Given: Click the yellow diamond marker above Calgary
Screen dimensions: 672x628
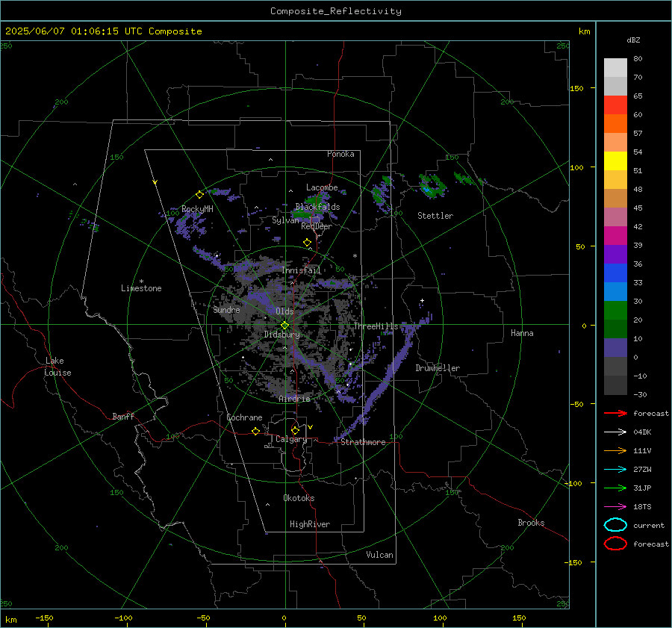Looking at the screenshot, I should [x=295, y=430].
